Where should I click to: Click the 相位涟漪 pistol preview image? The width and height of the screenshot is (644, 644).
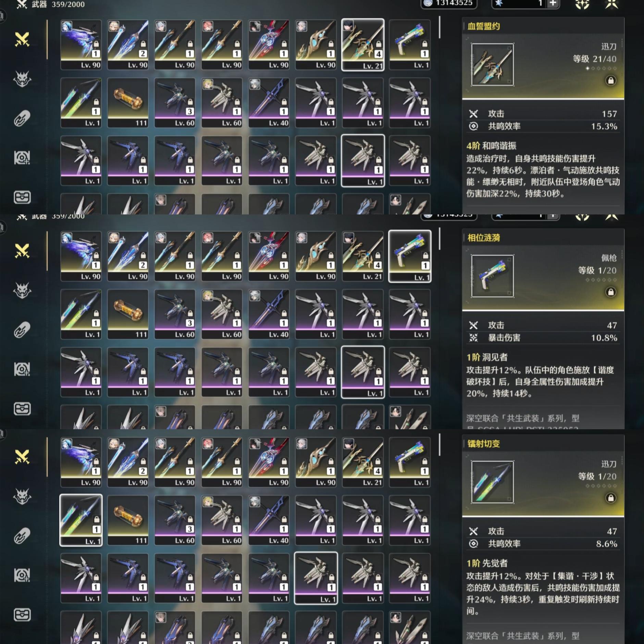pos(492,276)
